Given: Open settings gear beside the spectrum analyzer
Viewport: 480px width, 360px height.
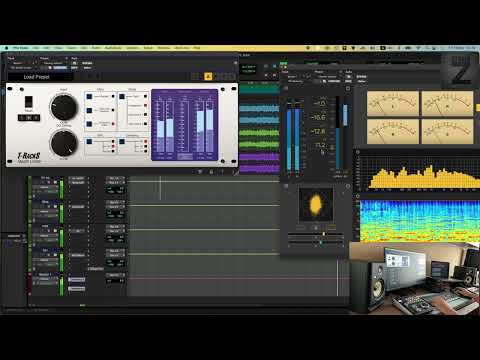Looking at the screenshot, I should click(358, 152).
